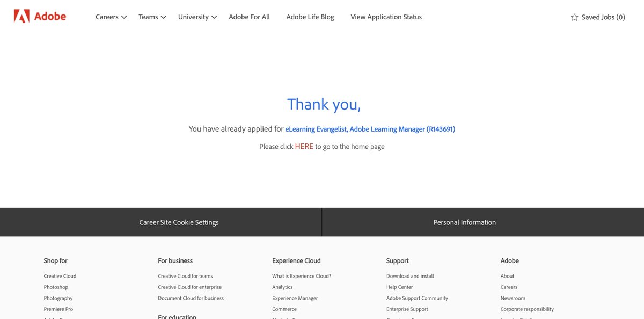The width and height of the screenshot is (644, 319).
Task: Click the 'Thank you,' heading
Action: tap(324, 104)
